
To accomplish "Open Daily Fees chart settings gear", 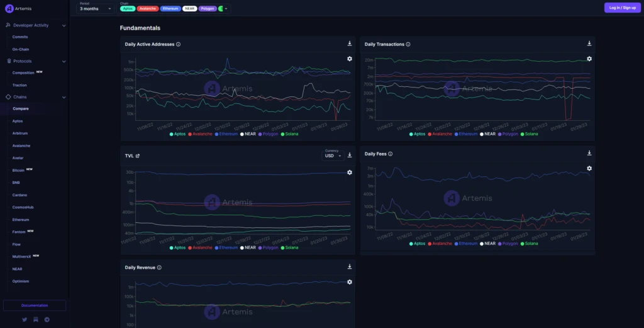I will 589,169.
